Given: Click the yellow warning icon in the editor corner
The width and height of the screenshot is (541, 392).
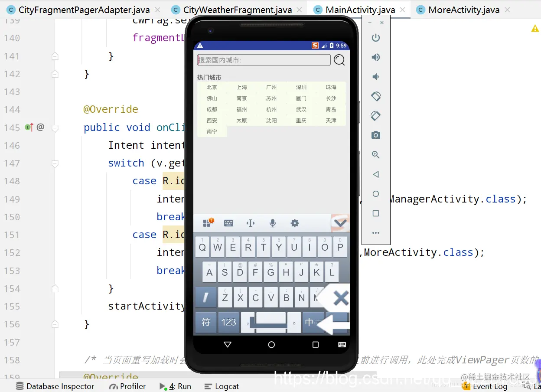Looking at the screenshot, I should [535, 28].
